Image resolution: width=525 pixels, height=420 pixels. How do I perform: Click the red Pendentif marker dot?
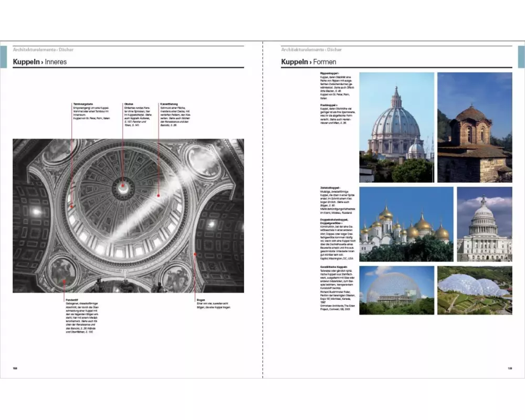tap(64, 281)
